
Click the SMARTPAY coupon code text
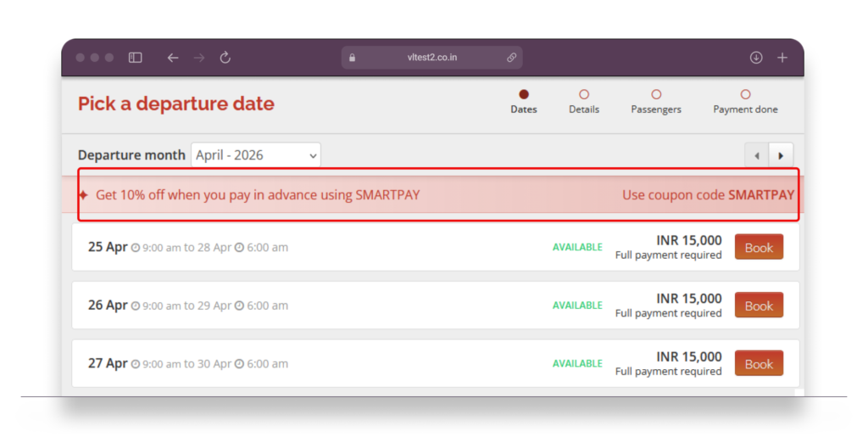[761, 195]
